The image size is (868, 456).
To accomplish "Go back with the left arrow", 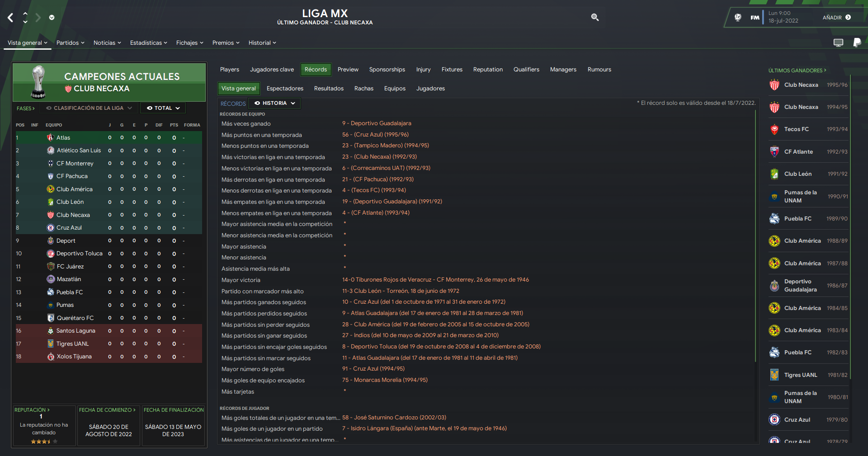I will coord(10,18).
